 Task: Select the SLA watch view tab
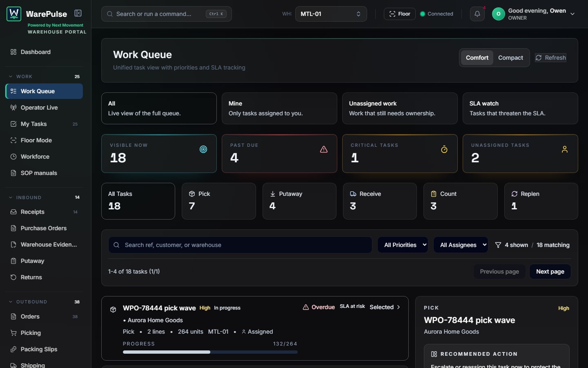point(520,108)
